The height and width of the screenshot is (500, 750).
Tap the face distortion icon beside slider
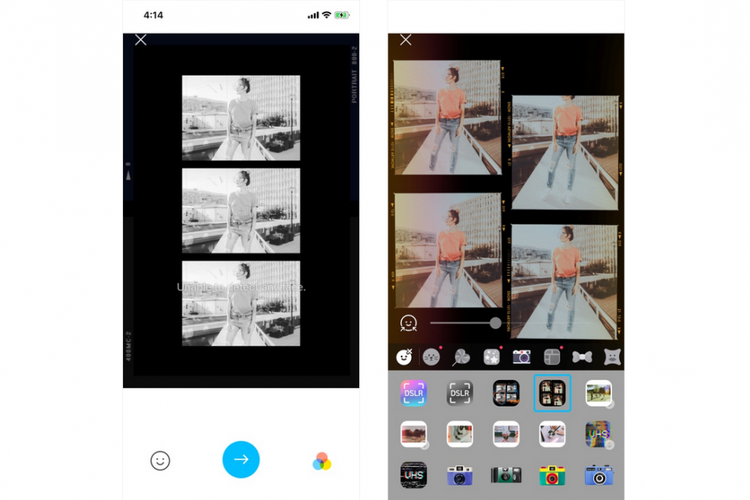(x=408, y=323)
